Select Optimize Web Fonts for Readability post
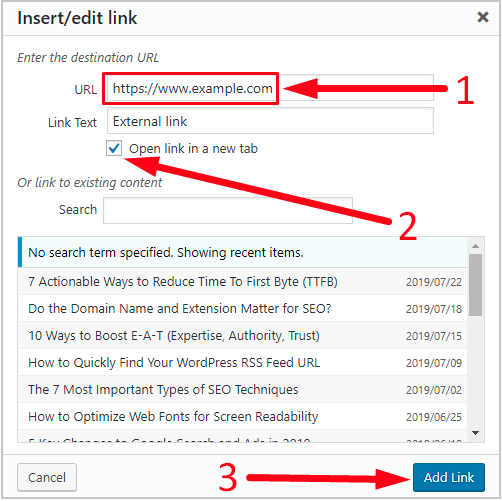Image resolution: width=502 pixels, height=501 pixels. click(242, 417)
